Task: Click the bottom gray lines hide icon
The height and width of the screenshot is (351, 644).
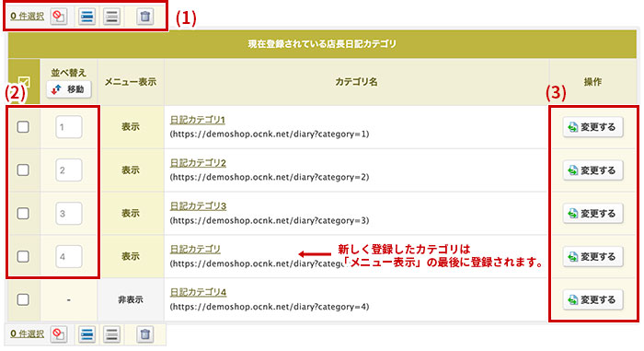Action: pos(111,334)
